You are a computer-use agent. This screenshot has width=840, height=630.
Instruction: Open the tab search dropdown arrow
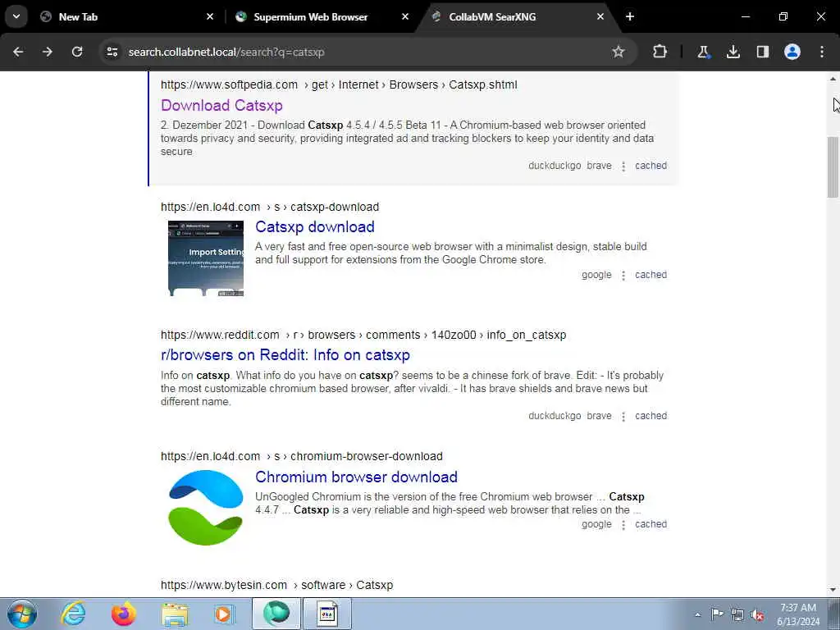pos(16,16)
